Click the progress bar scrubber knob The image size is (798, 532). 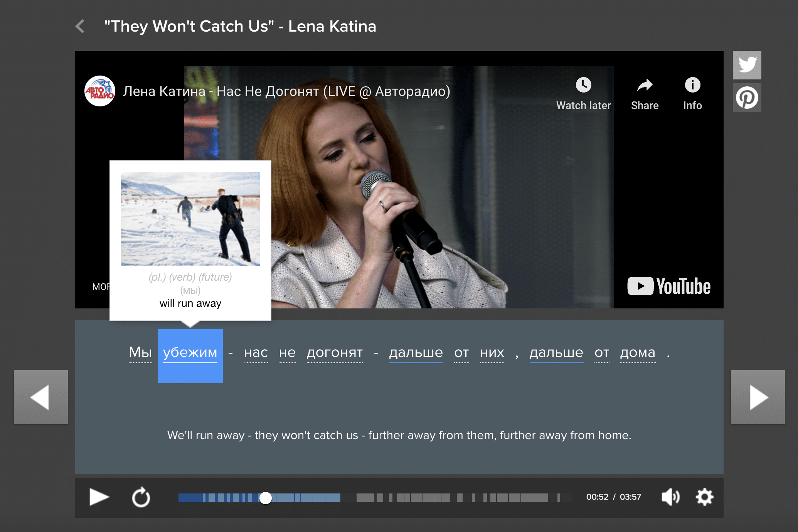[266, 498]
